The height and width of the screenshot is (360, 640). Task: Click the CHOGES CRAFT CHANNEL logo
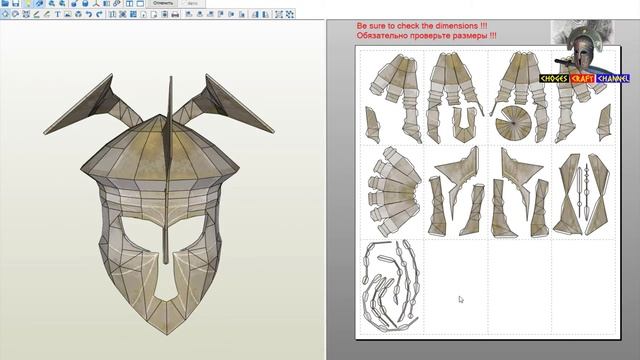[584, 78]
